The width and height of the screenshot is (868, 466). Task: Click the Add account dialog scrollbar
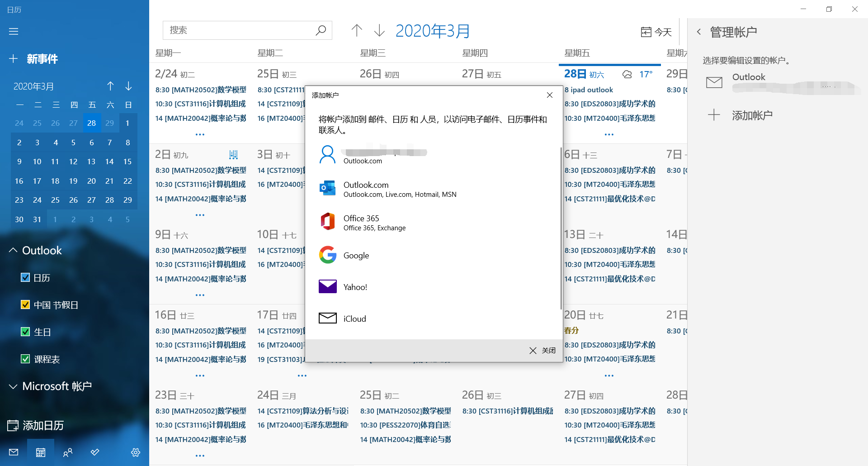[561, 228]
